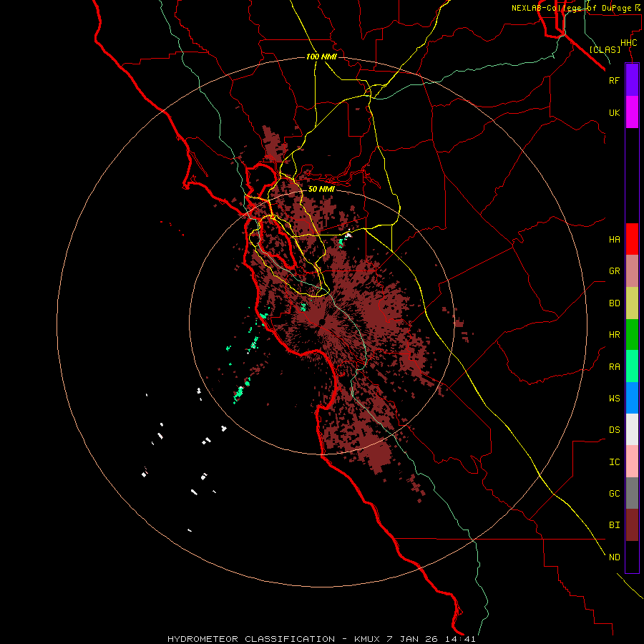Click the GR salmon legend swatch
This screenshot has height=644, width=644.
click(x=632, y=271)
